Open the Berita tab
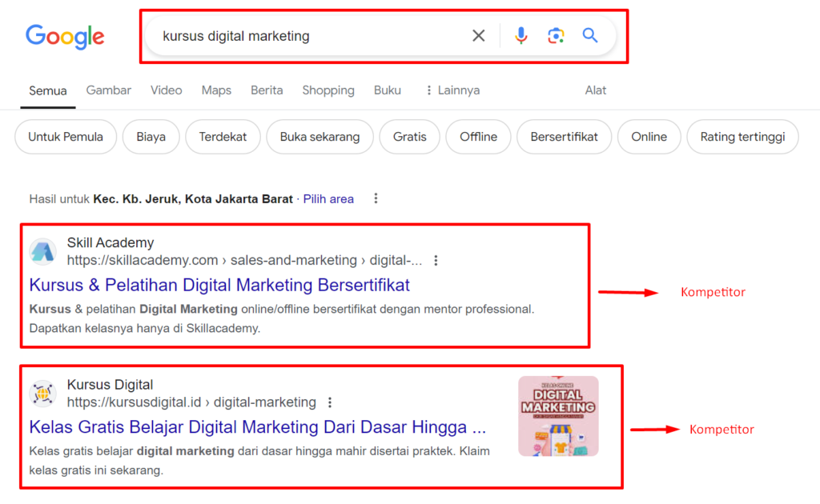This screenshot has width=820, height=504. 267,90
